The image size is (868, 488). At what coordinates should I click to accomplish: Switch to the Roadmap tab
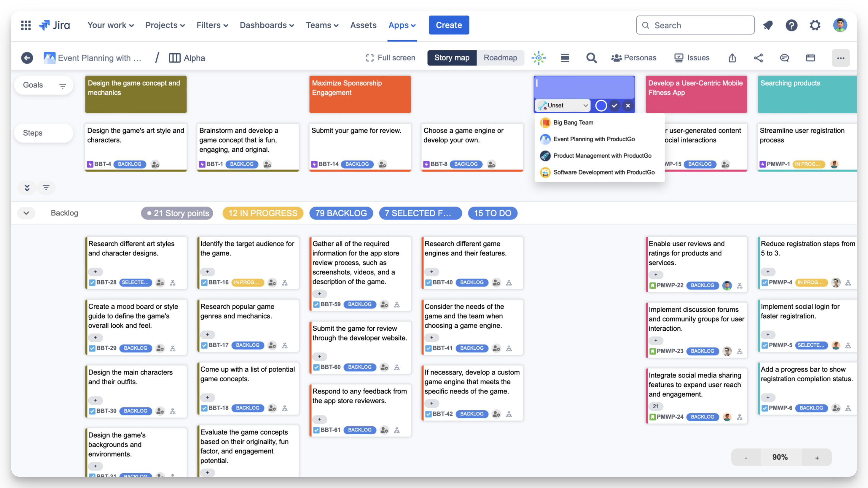pyautogui.click(x=500, y=57)
